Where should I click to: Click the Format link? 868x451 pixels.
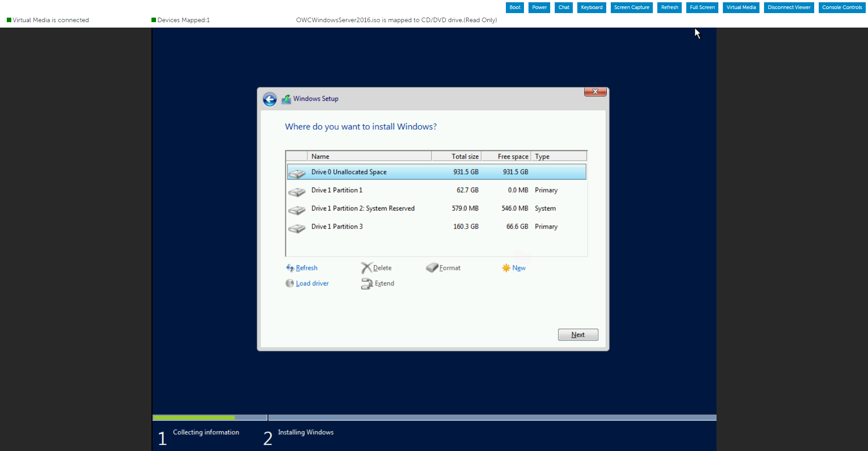click(x=450, y=268)
